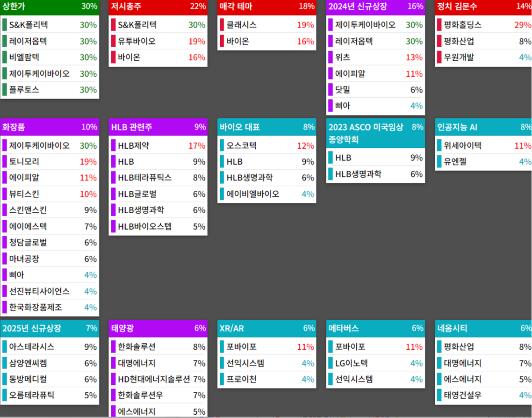Select 뷰티스킨 in the 화장품 card
This screenshot has width=532, height=418.
(50, 194)
